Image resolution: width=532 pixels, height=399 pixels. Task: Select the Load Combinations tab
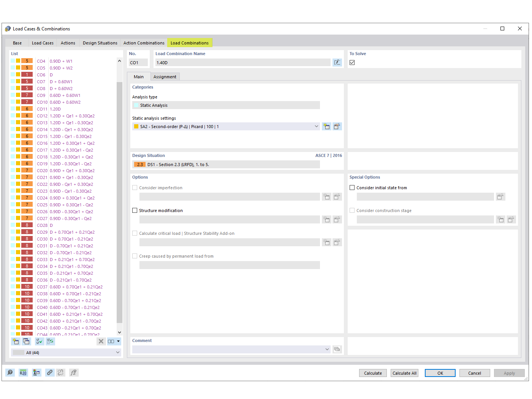point(190,43)
